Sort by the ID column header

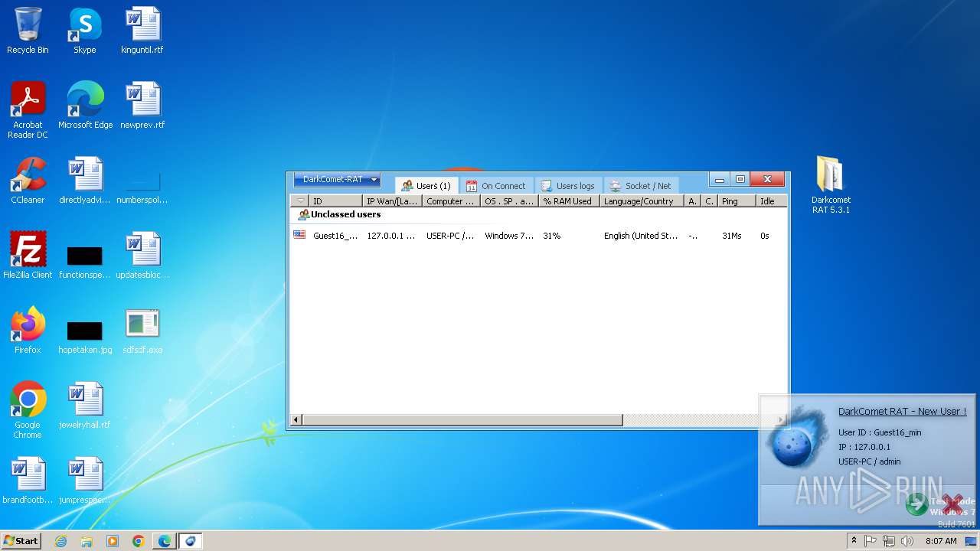coord(336,201)
